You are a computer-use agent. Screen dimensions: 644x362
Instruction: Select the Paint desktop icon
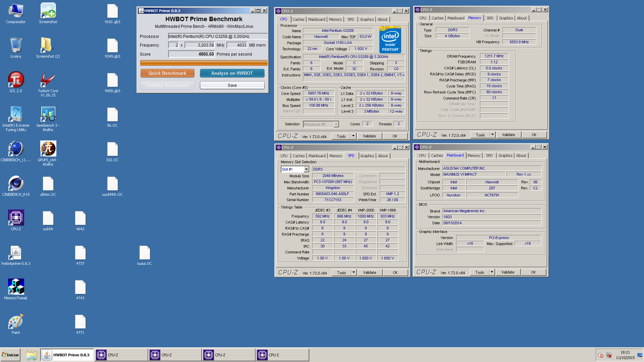pos(16,324)
